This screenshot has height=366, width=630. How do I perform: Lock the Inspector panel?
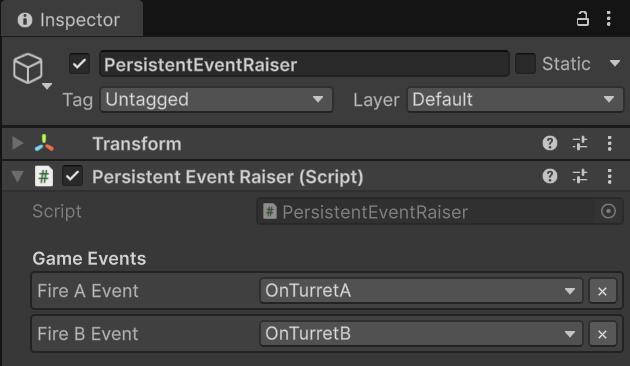[x=583, y=18]
